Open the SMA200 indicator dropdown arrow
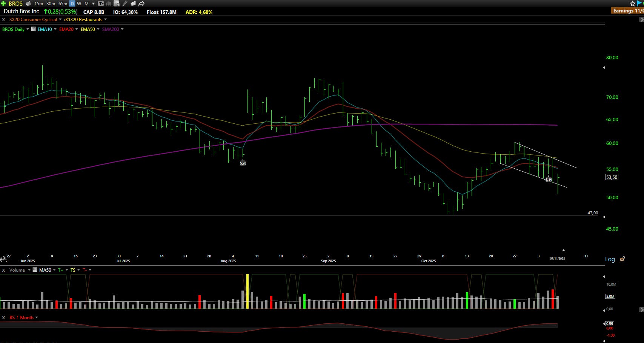 (x=122, y=29)
